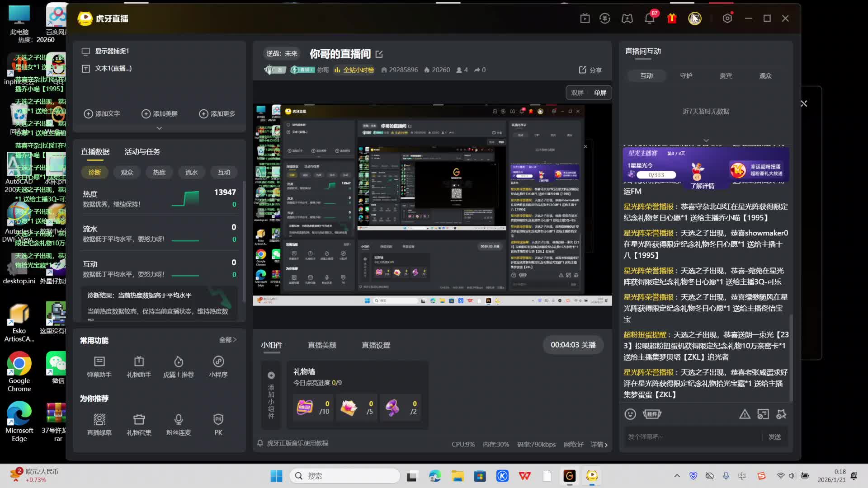This screenshot has width=868, height=488.
Task: Open the 小程序 mini-program icon
Action: (x=218, y=362)
